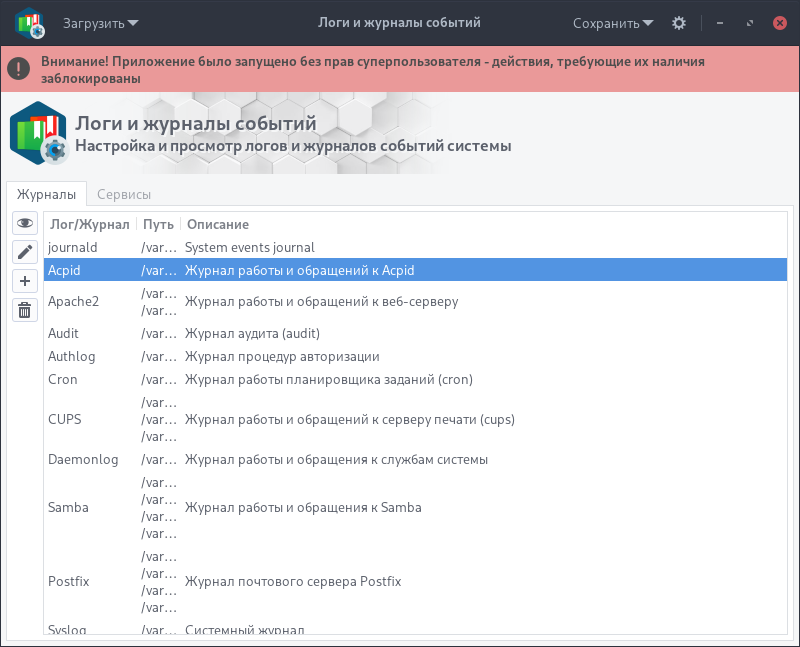The image size is (800, 647).
Task: Click the large app icon in header
Action: (x=38, y=133)
